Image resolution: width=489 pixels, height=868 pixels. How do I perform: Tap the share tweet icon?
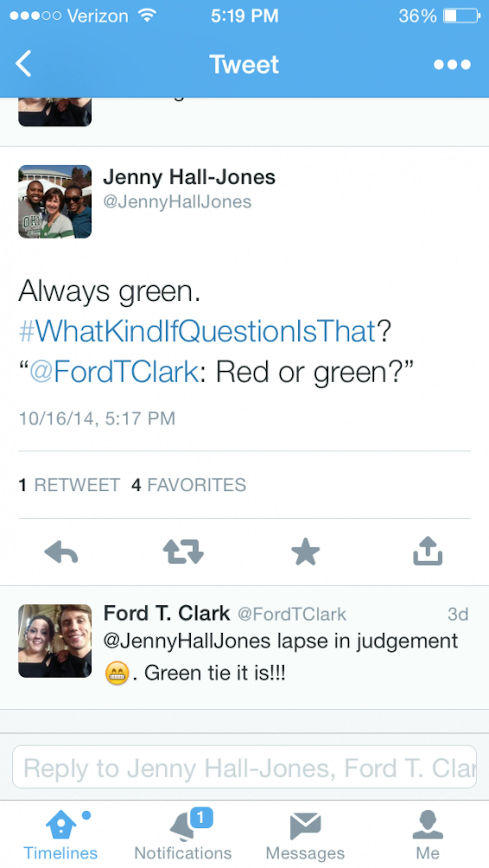pyautogui.click(x=428, y=551)
